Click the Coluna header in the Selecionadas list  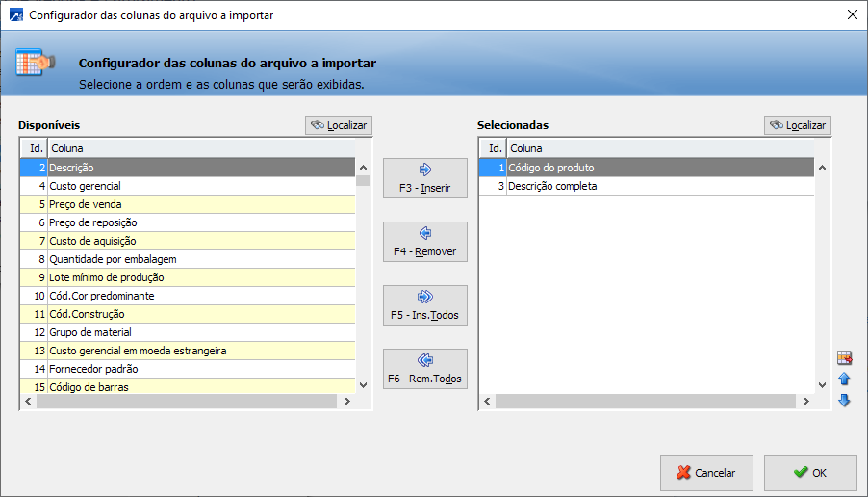click(x=660, y=148)
